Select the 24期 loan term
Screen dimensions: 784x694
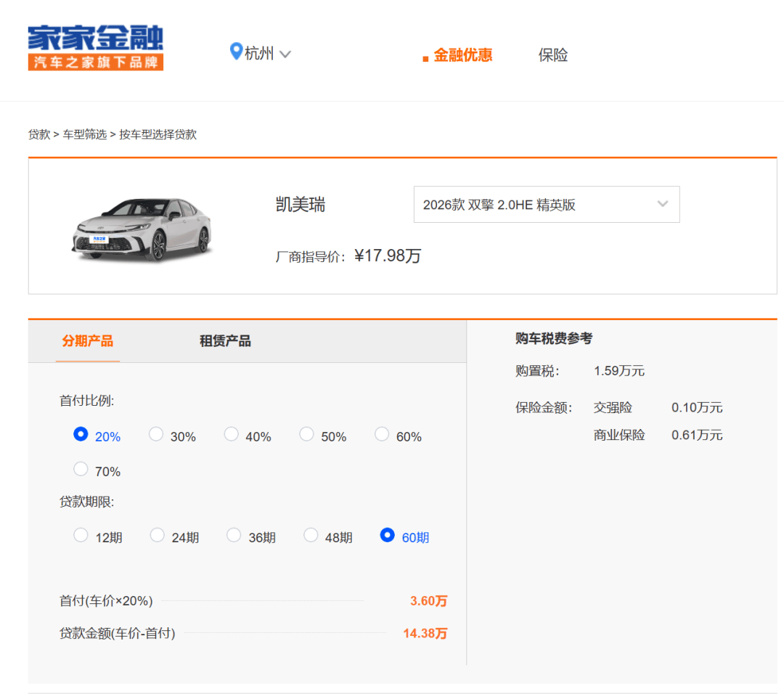coord(158,535)
